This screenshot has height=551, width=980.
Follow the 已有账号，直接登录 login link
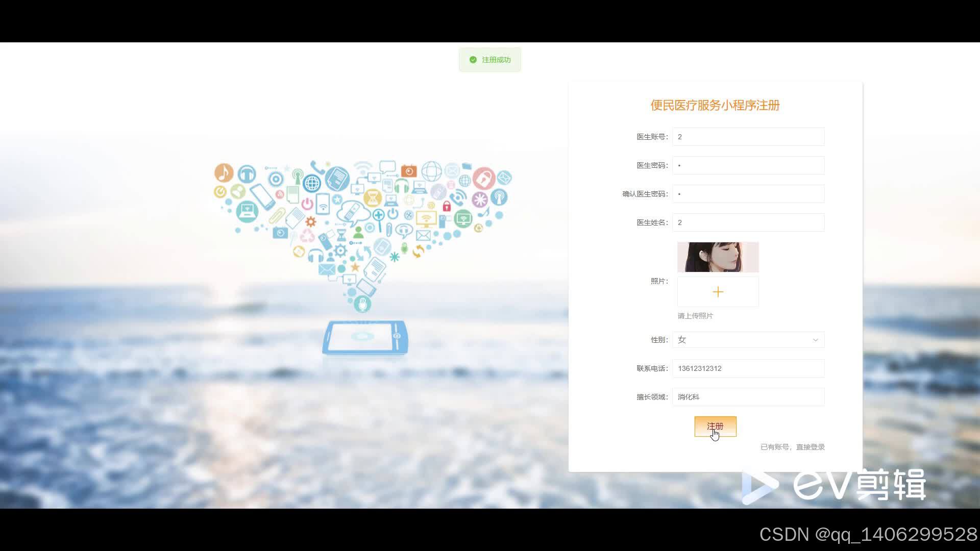coord(792,447)
